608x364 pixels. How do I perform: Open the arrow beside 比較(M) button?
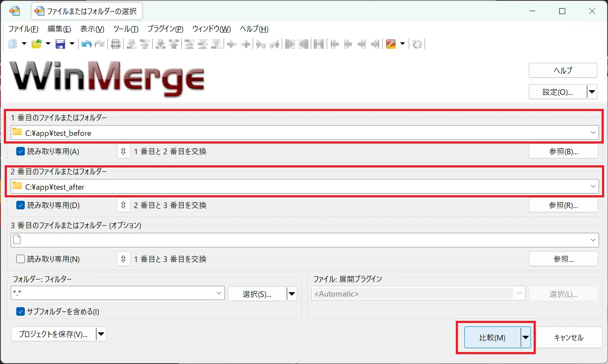click(525, 338)
